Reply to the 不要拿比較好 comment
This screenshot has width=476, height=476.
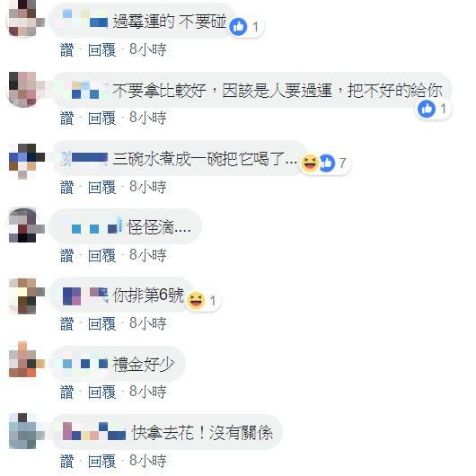[x=101, y=118]
